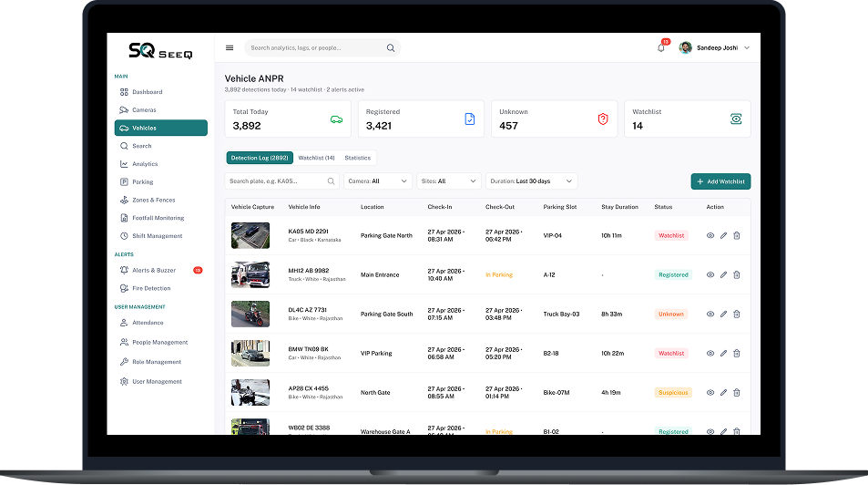Image resolution: width=868 pixels, height=485 pixels.
Task: Click Sandeep Joshi's avatar picture
Action: (685, 47)
